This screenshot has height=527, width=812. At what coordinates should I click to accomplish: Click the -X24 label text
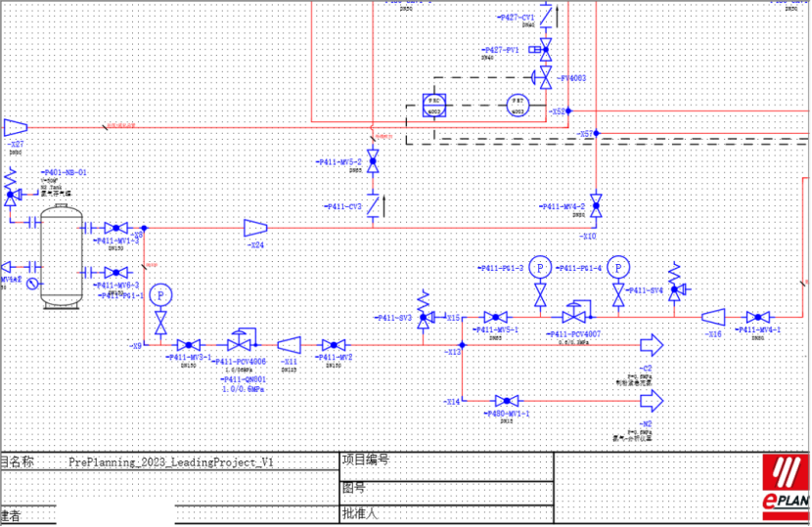255,244
